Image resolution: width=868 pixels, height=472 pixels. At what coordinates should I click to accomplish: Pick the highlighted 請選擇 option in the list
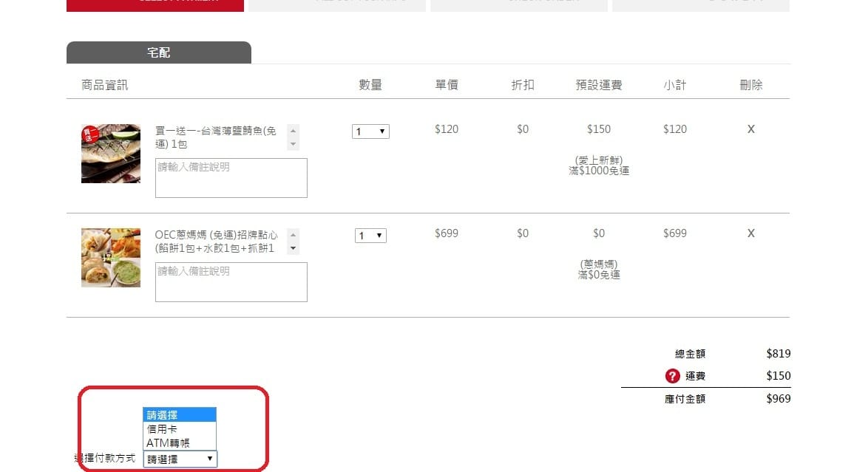(x=180, y=414)
